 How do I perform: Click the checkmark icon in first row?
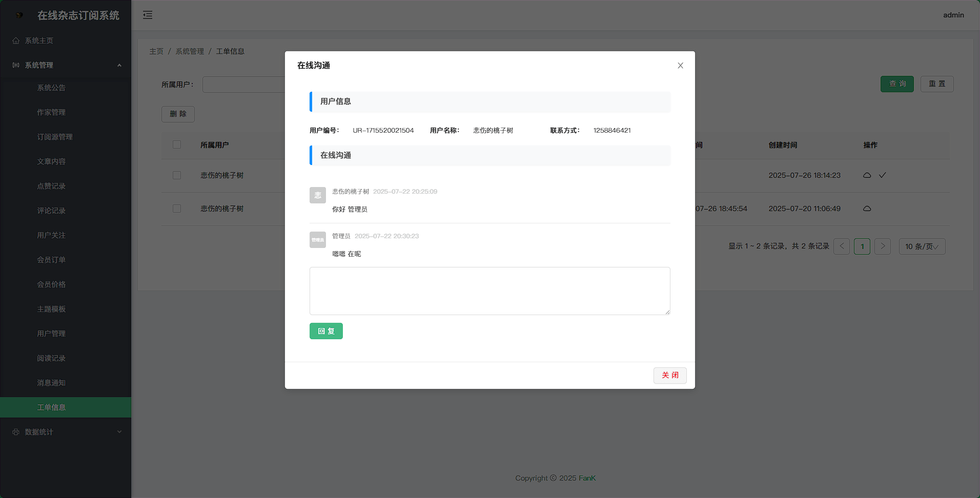[x=882, y=175]
